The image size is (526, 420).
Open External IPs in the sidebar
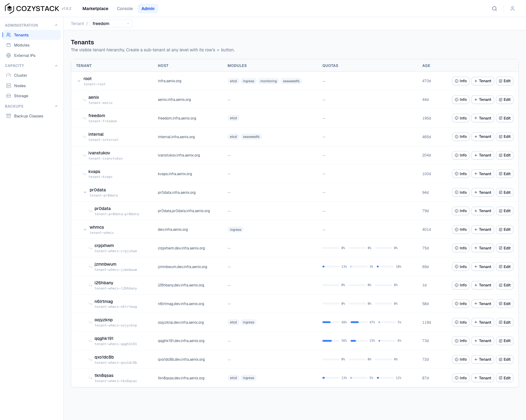tap(32, 55)
